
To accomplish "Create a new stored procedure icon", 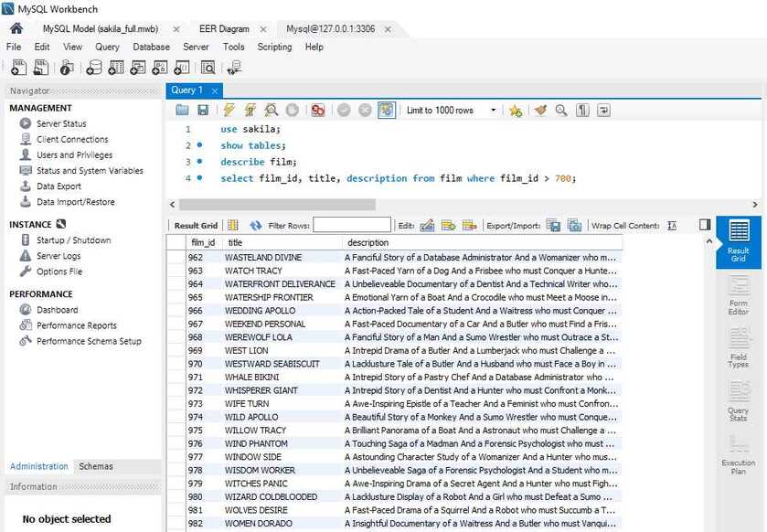I will pos(160,68).
